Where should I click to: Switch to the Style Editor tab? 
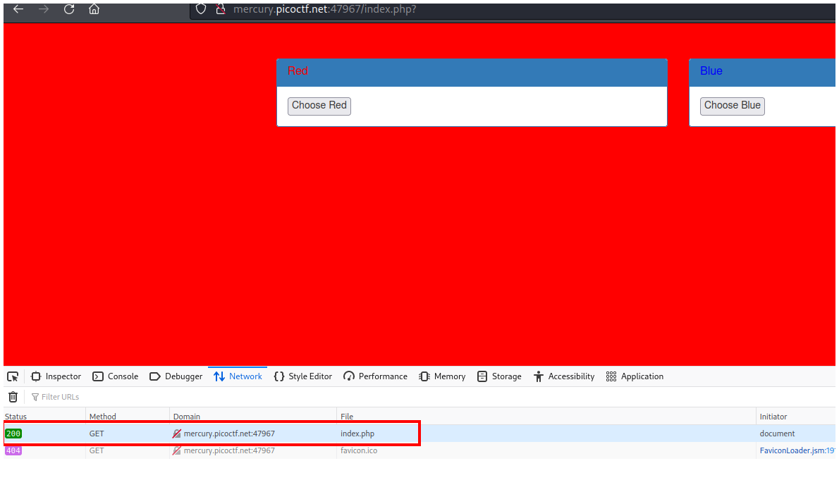[x=303, y=376]
